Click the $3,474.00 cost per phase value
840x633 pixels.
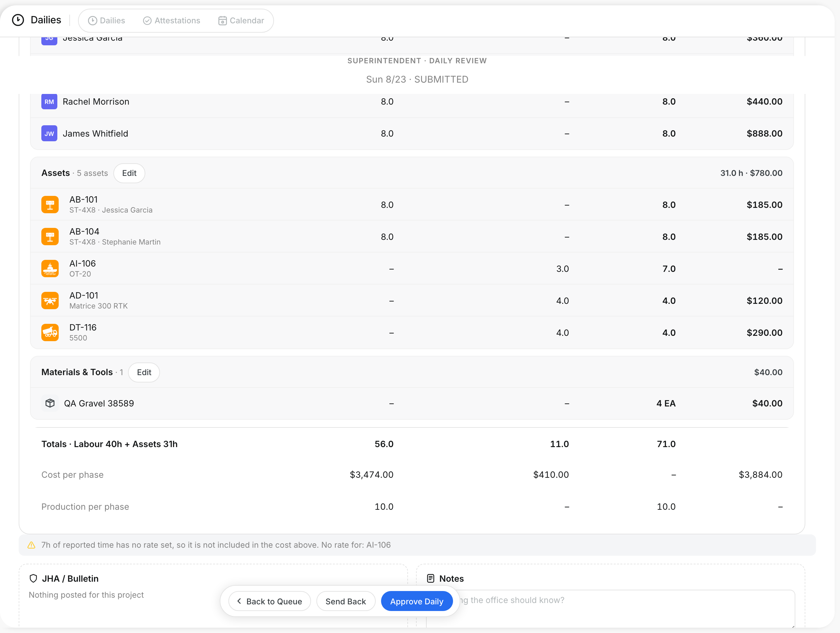click(x=371, y=475)
